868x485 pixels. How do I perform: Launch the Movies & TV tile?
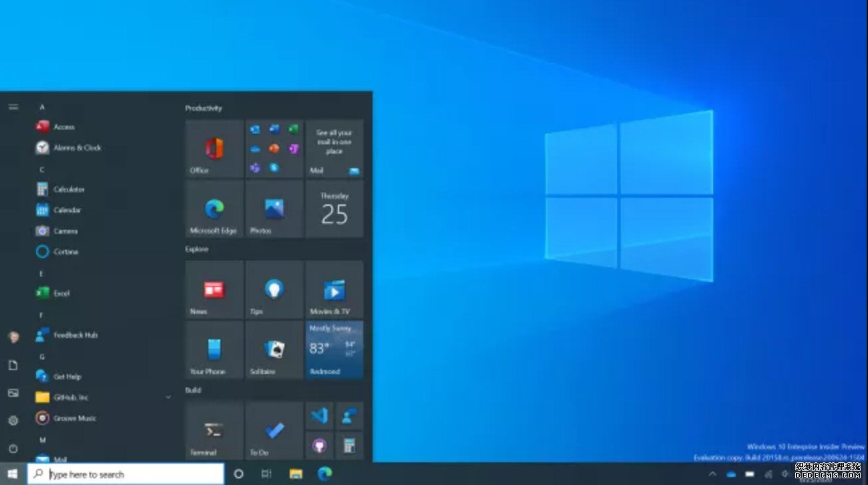335,290
